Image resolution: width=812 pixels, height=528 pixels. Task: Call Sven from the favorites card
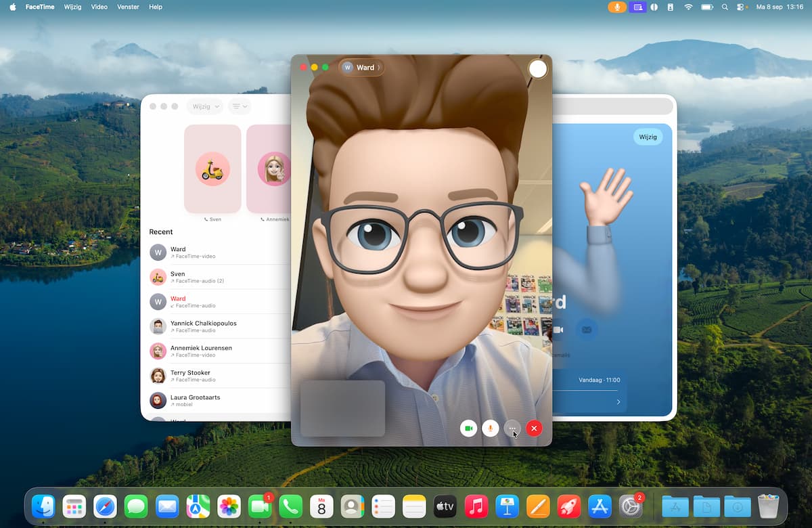click(x=212, y=169)
